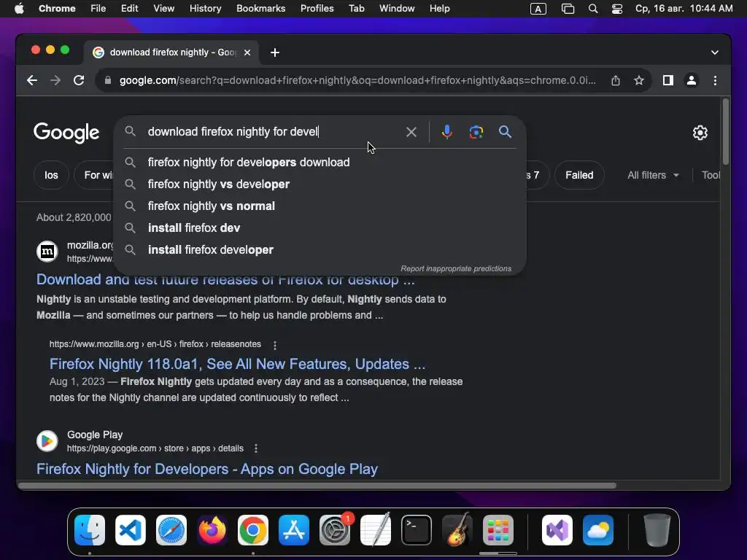Image resolution: width=747 pixels, height=560 pixels.
Task: Clear the search box with X icon
Action: pos(411,132)
